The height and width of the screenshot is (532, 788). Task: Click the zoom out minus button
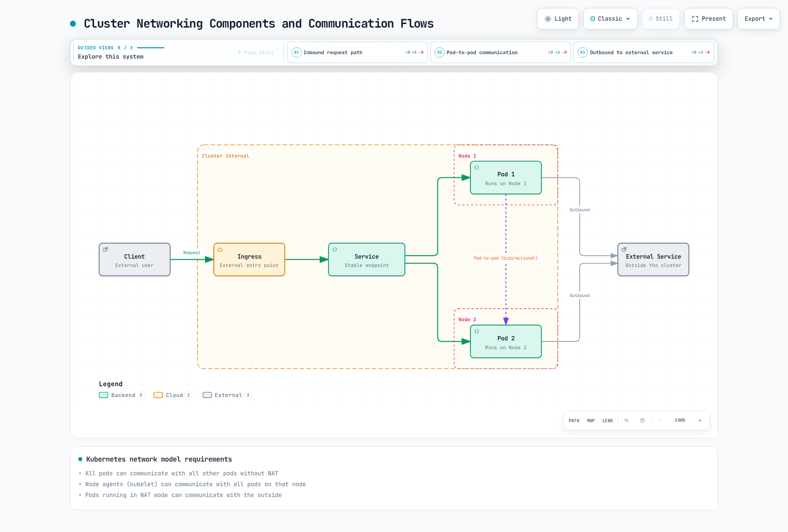coord(660,421)
